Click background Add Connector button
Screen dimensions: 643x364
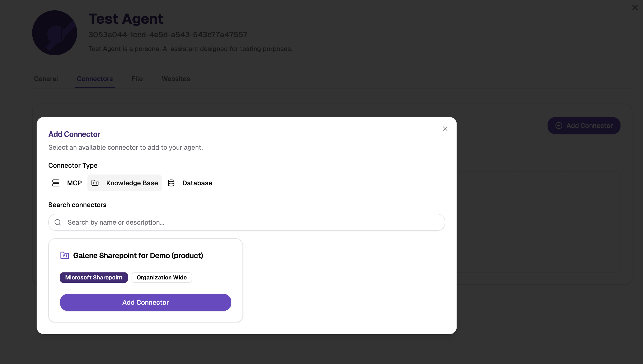pos(584,126)
